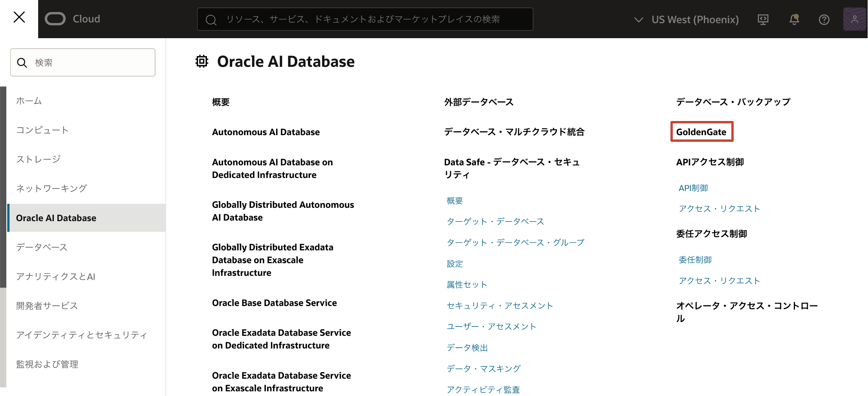Click the help question mark icon

coord(824,19)
